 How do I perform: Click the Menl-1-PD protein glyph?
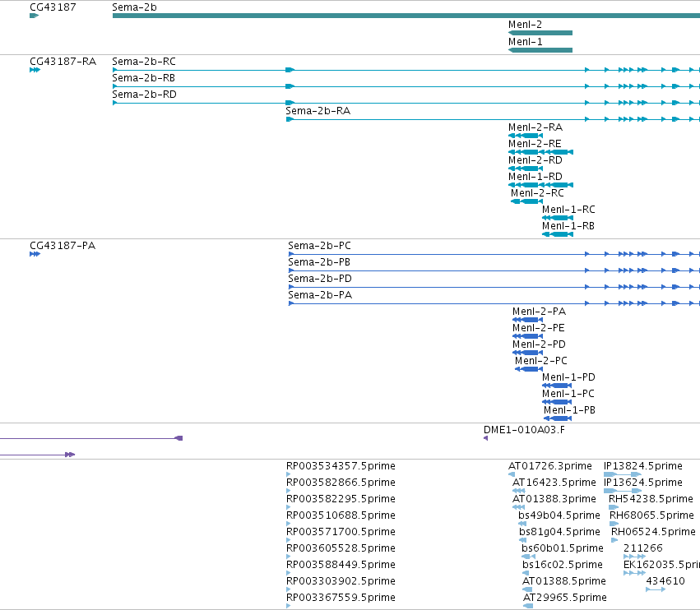click(x=557, y=386)
